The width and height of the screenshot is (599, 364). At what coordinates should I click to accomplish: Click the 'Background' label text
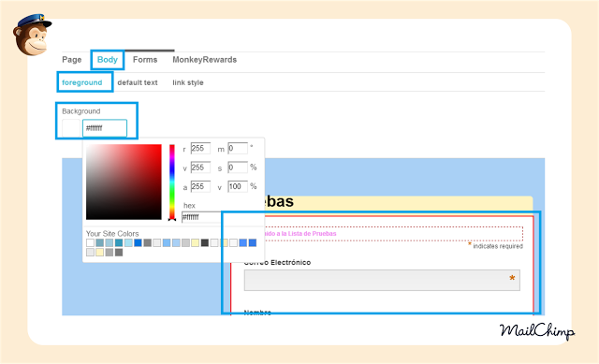[81, 111]
